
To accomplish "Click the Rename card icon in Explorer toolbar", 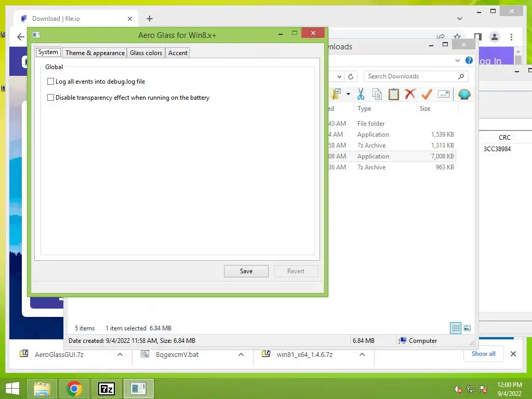I will coord(444,94).
